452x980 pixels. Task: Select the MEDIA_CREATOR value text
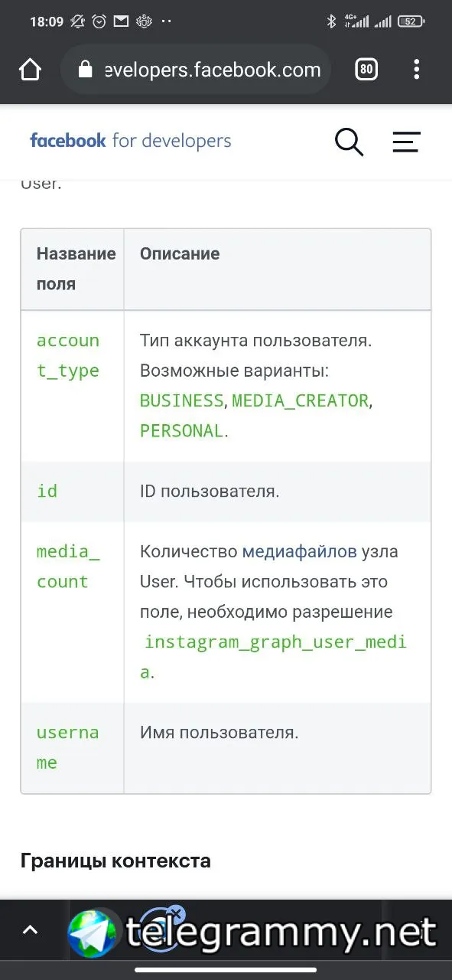coord(300,400)
